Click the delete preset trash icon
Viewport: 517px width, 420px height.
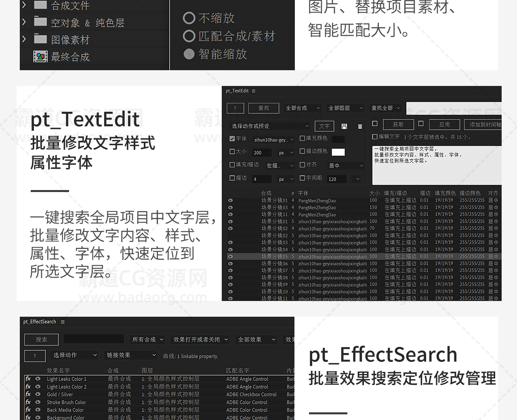(x=360, y=126)
